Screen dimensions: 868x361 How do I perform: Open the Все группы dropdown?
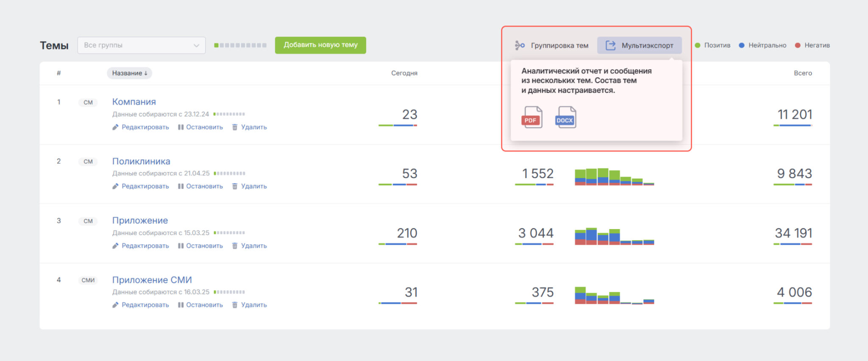pyautogui.click(x=142, y=45)
